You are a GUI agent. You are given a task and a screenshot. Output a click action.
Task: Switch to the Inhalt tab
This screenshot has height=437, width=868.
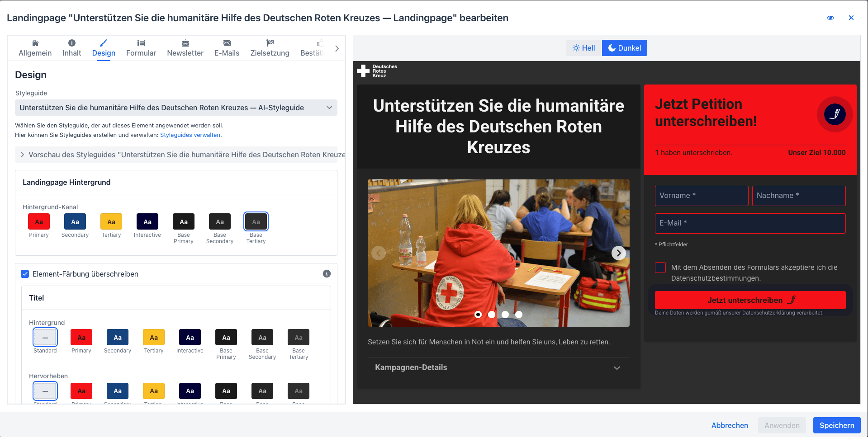[x=72, y=48]
